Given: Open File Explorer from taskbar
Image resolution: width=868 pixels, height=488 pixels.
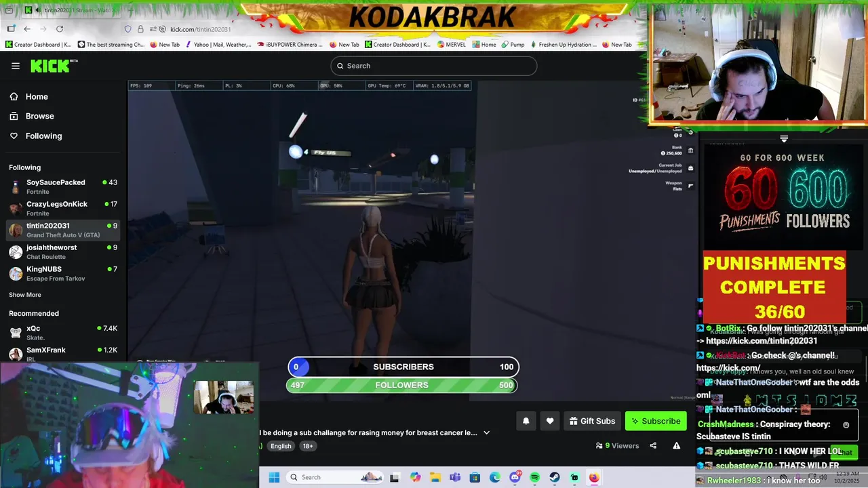Looking at the screenshot, I should pos(435,477).
